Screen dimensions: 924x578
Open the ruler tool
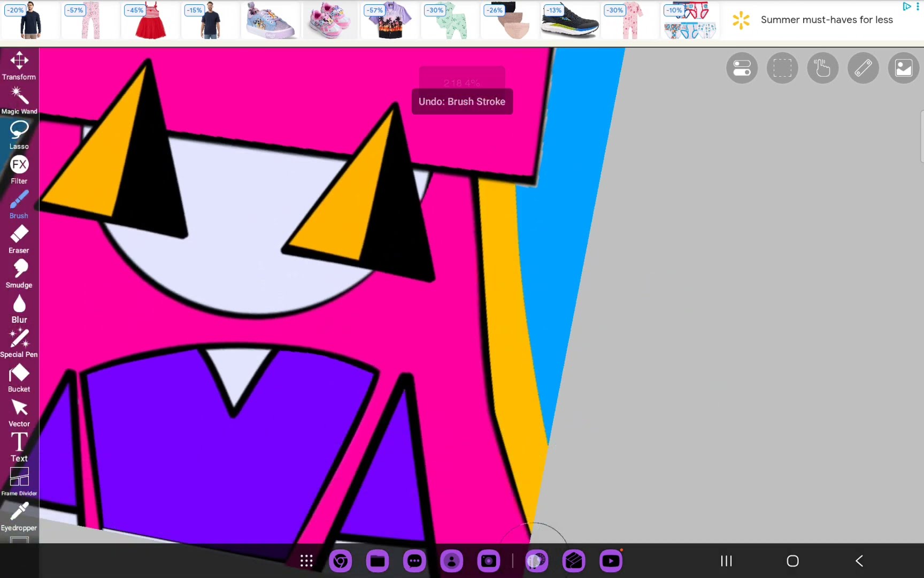pyautogui.click(x=863, y=68)
